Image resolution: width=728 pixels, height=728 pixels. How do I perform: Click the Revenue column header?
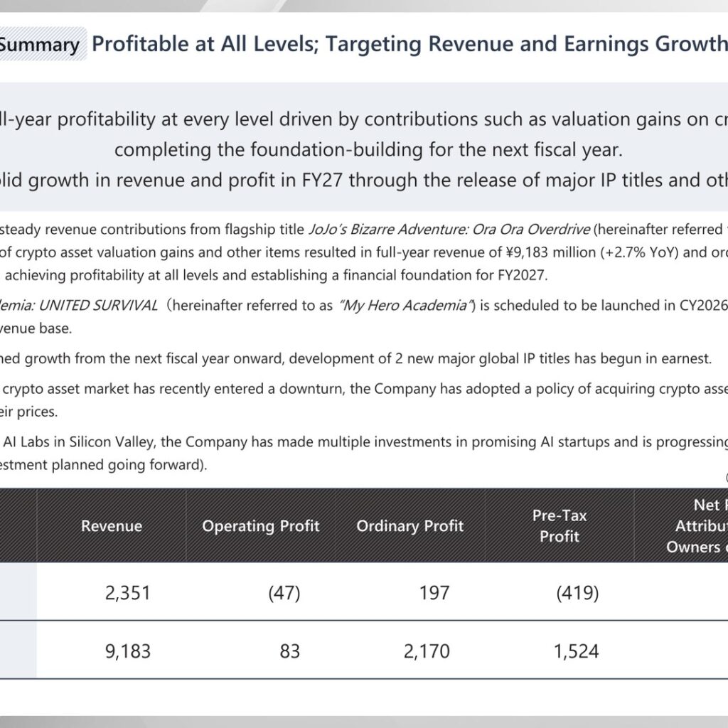click(x=112, y=525)
